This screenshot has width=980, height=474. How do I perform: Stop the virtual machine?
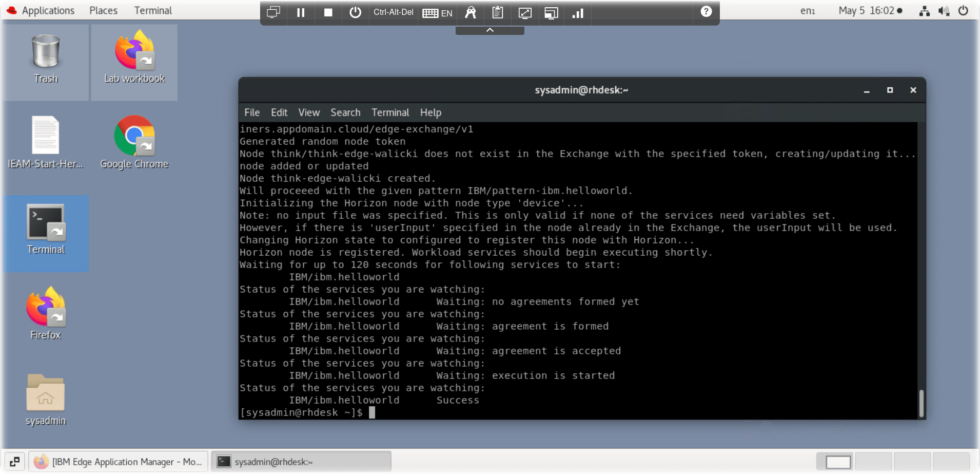pyautogui.click(x=328, y=12)
